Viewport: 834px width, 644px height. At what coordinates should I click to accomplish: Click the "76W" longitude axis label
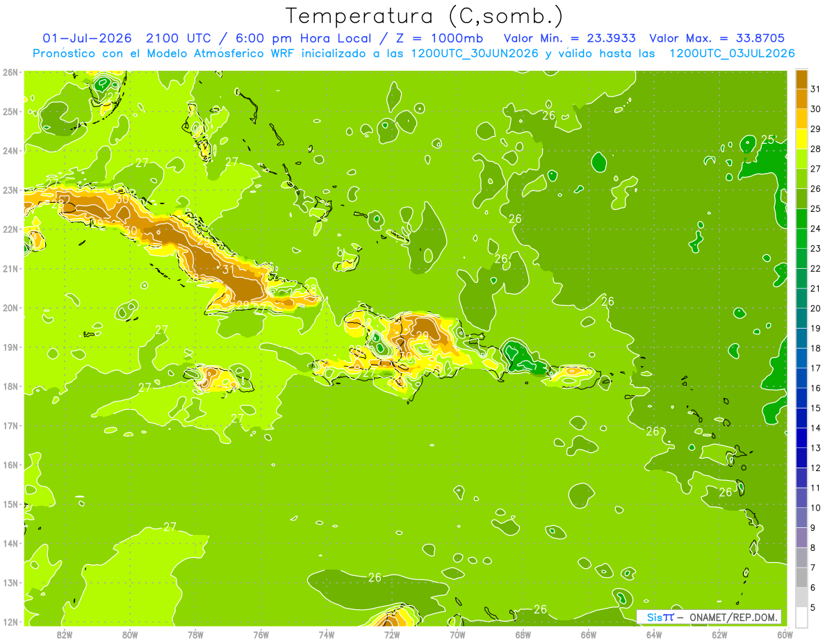(261, 634)
